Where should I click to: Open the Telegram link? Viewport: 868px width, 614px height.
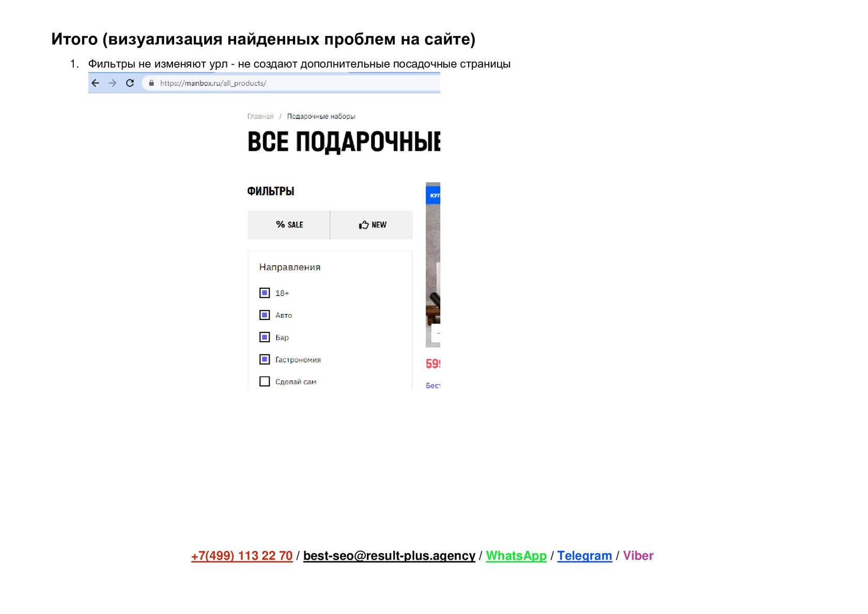point(584,556)
